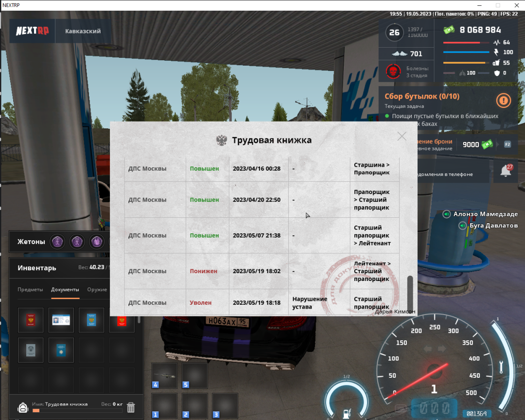The image size is (525, 420).
Task: Click the Кавказский server name
Action: point(83,31)
